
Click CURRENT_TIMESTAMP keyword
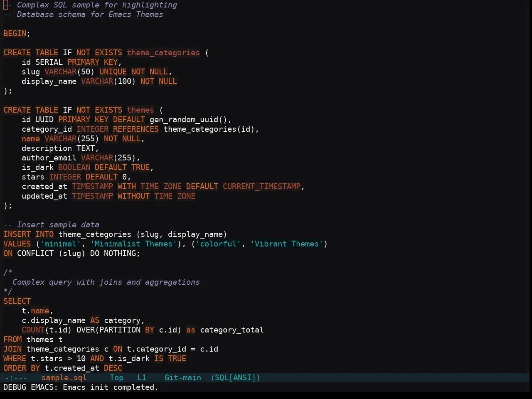262,187
